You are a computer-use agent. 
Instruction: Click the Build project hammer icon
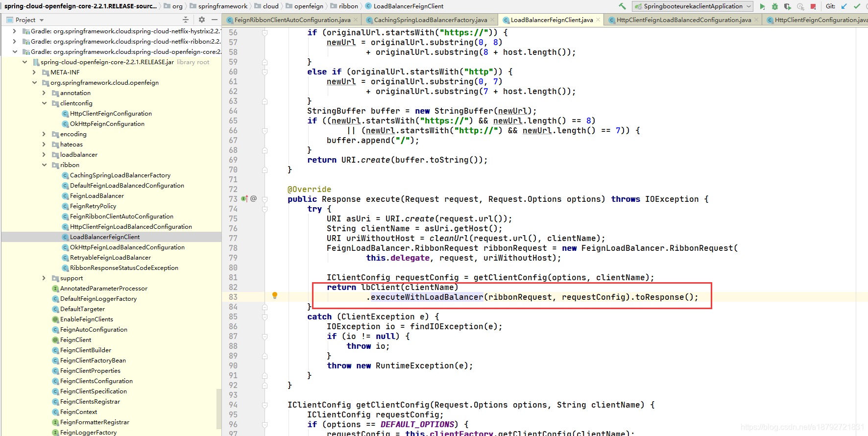pos(622,6)
